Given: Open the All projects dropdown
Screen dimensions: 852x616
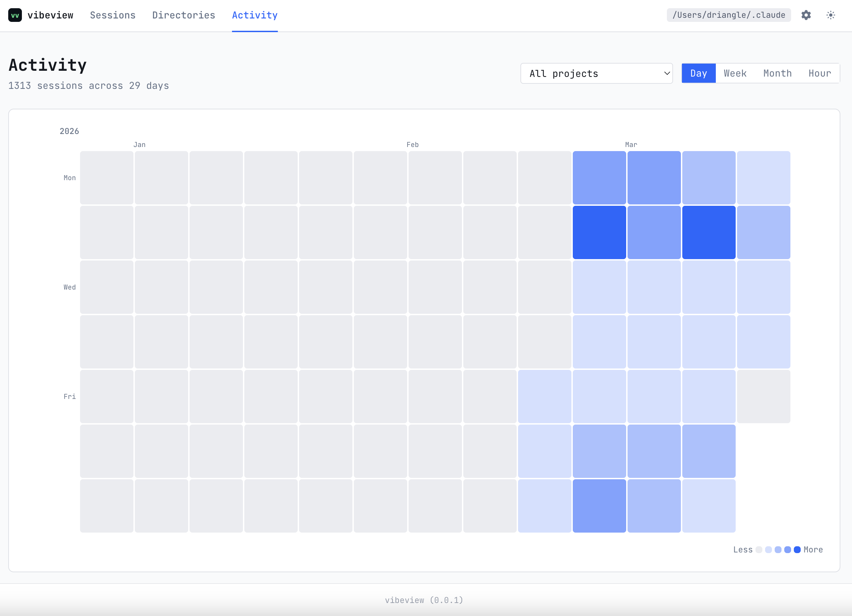Looking at the screenshot, I should pyautogui.click(x=596, y=73).
